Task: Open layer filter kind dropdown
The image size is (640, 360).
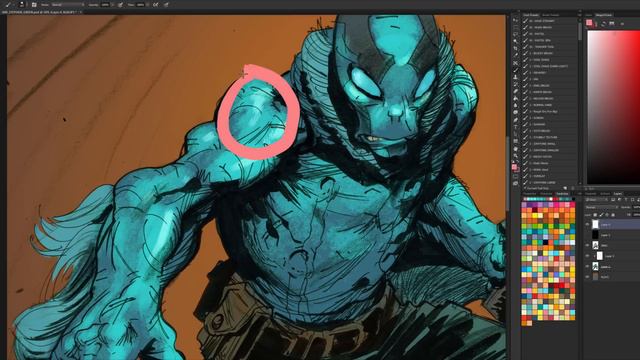Action: pos(596,200)
